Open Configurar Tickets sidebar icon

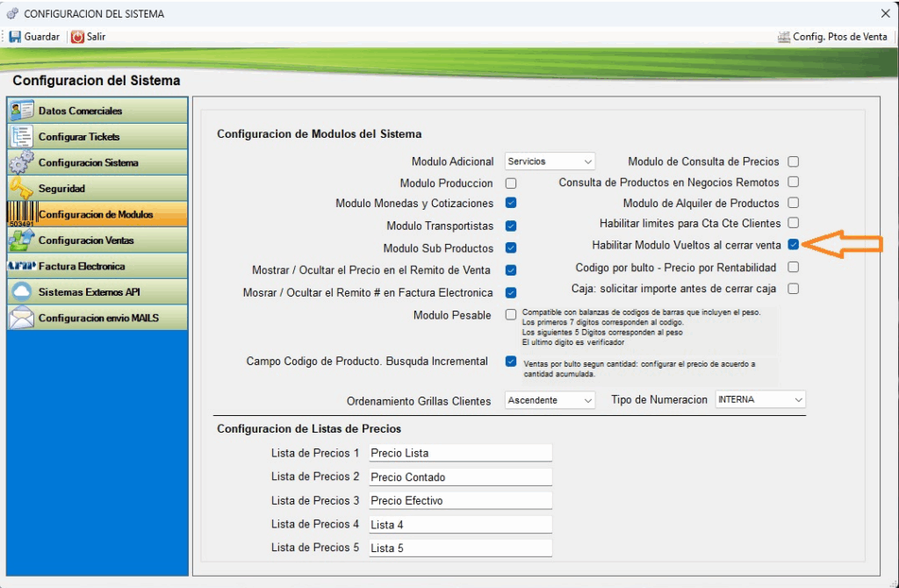(x=21, y=137)
